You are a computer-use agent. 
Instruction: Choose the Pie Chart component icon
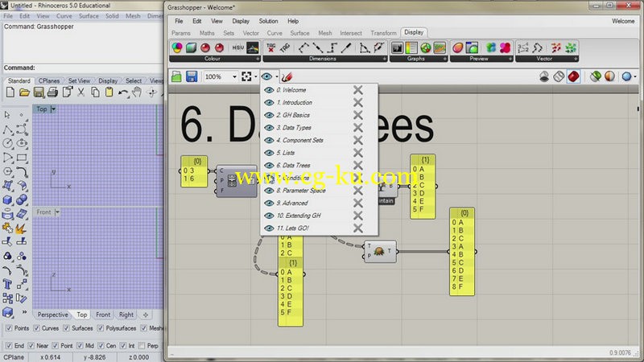pyautogui.click(x=426, y=48)
